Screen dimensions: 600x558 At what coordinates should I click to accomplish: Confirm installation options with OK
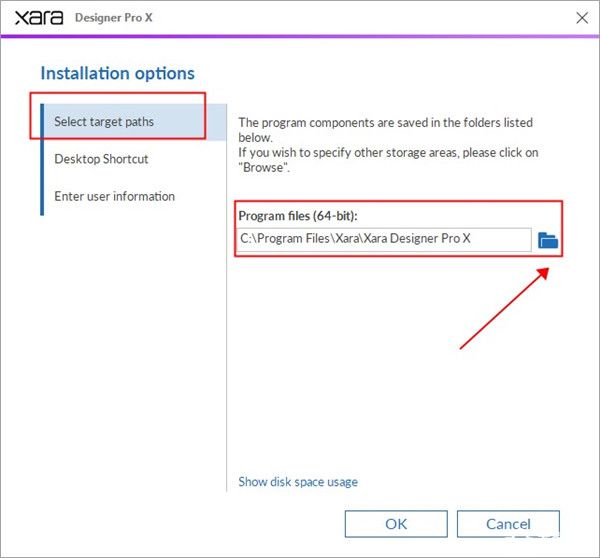[x=396, y=524]
